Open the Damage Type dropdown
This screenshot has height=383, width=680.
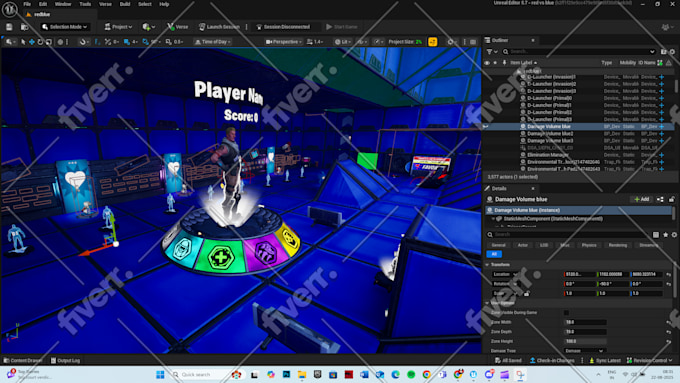point(584,350)
